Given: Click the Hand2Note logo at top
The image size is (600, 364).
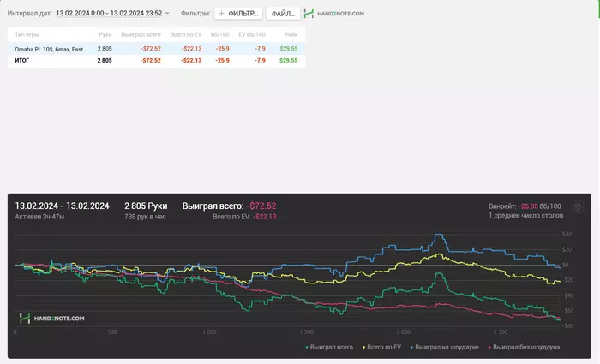Looking at the screenshot, I should [x=333, y=14].
